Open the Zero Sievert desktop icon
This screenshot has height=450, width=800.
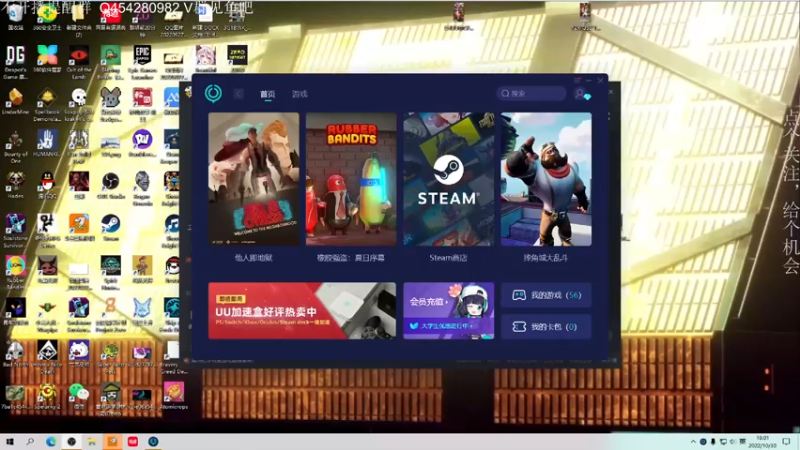[237, 58]
